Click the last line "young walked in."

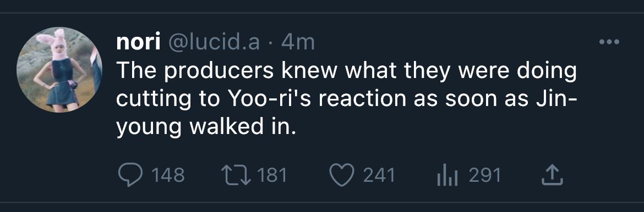click(x=206, y=128)
